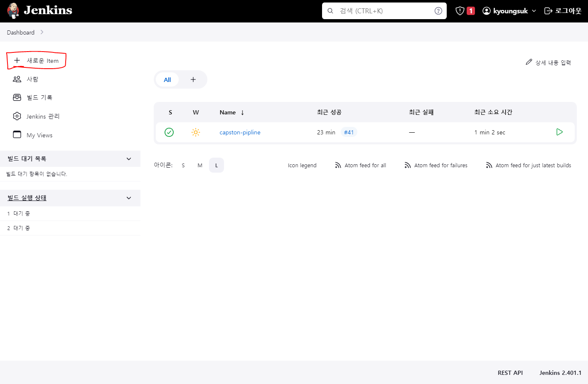The image size is (588, 384).
Task: Click the green success status icon
Action: tap(169, 132)
